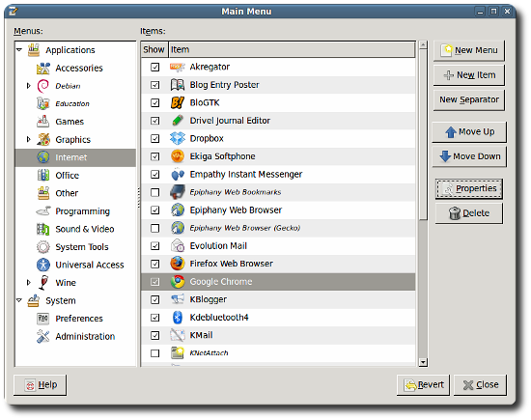Click the Google Chrome icon
This screenshot has height=420, width=531.
coord(178,282)
